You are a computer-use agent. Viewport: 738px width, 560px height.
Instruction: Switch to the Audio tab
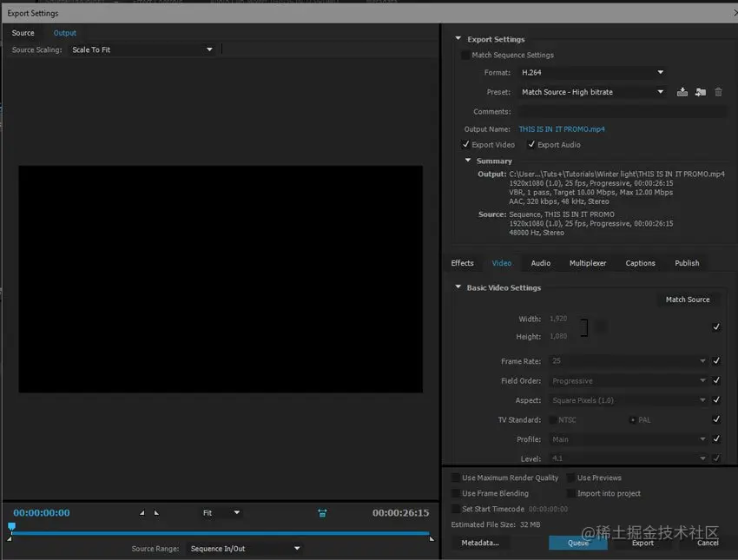pos(540,263)
